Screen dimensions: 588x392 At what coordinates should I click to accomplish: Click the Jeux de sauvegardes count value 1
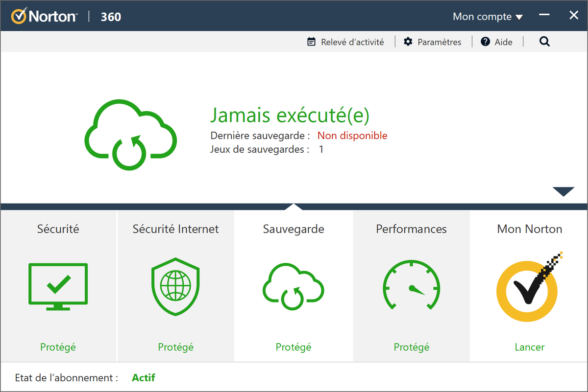click(321, 149)
